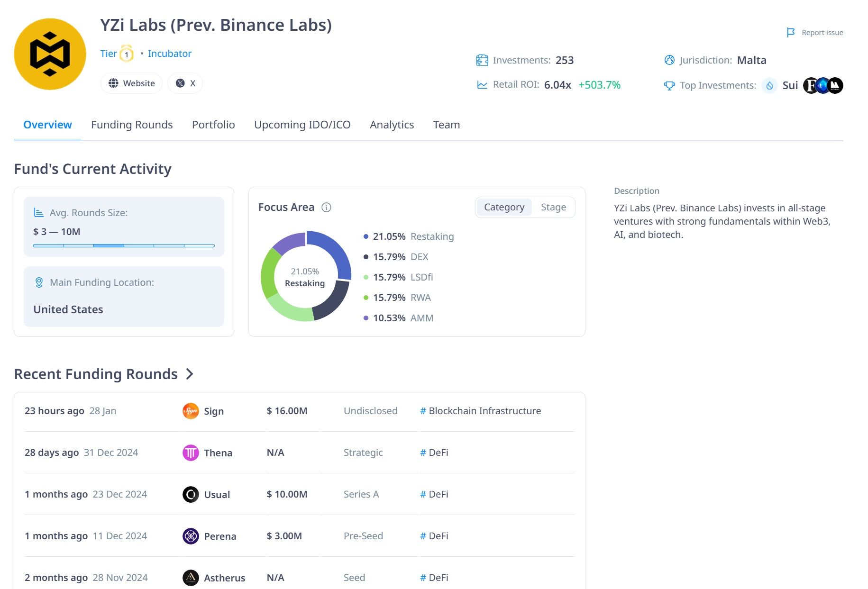Click the RWA legend entry

[x=397, y=298]
